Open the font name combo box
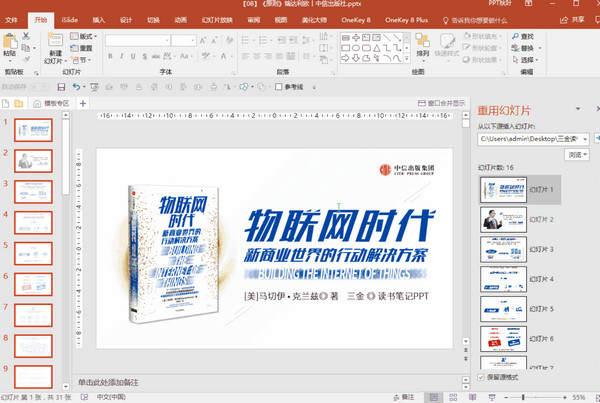 (138, 40)
